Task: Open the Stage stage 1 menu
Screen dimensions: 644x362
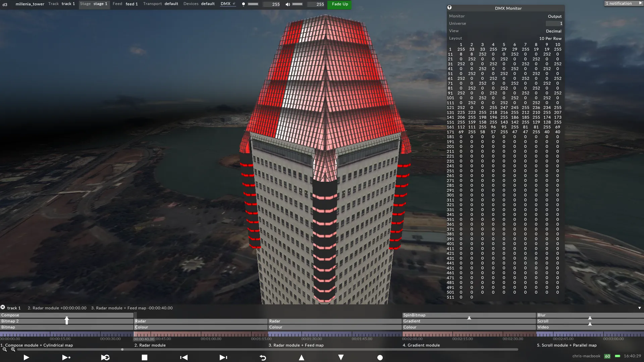Action: click(x=94, y=4)
